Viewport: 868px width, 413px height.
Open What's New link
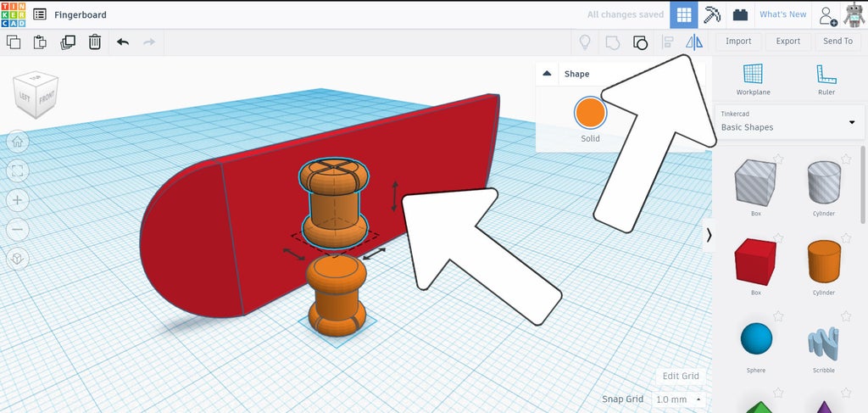782,14
